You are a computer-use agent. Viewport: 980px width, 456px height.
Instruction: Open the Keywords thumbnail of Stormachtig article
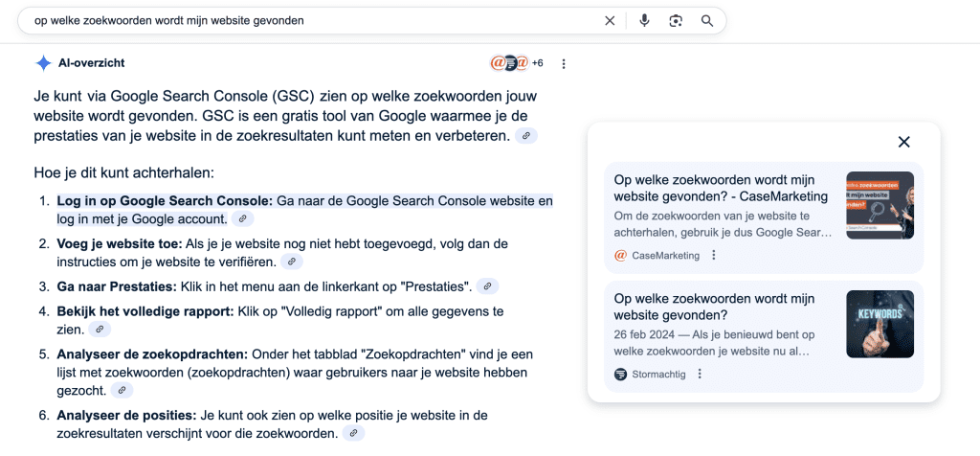pyautogui.click(x=880, y=324)
